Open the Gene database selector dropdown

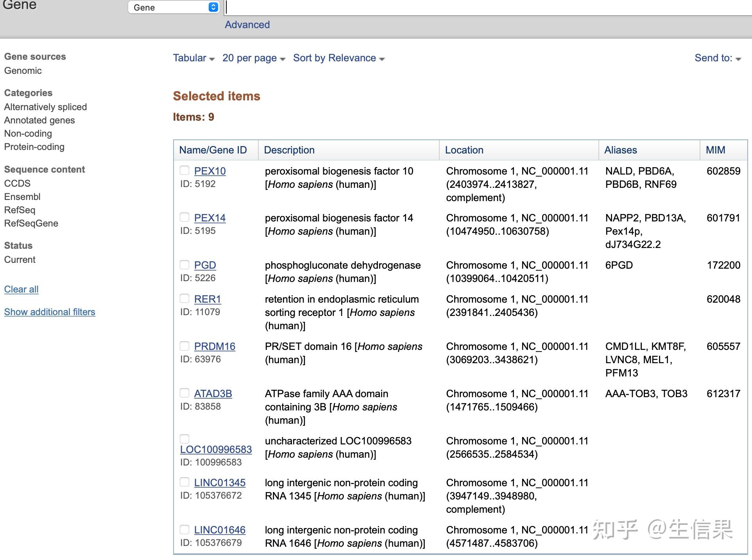click(x=174, y=7)
